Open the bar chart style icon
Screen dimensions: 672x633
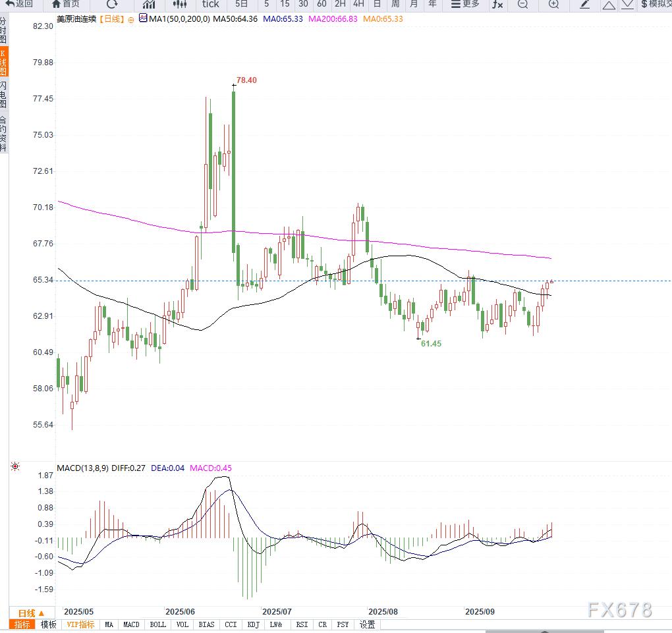[x=150, y=4]
